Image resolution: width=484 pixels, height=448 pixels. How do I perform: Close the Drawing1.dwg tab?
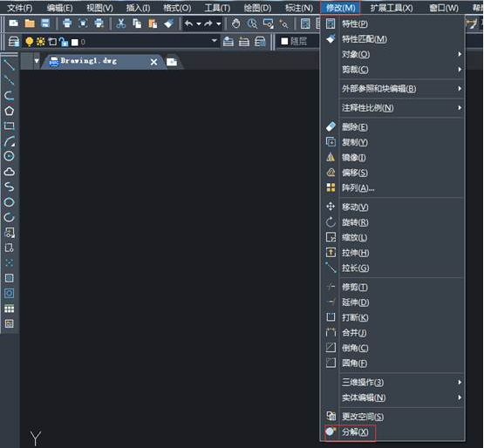(x=153, y=62)
